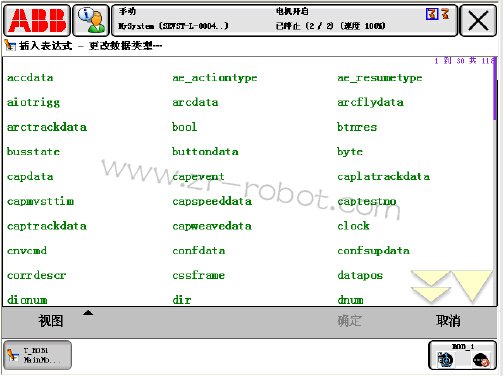Select the dionum data type
The height and width of the screenshot is (376, 503).
(x=27, y=300)
